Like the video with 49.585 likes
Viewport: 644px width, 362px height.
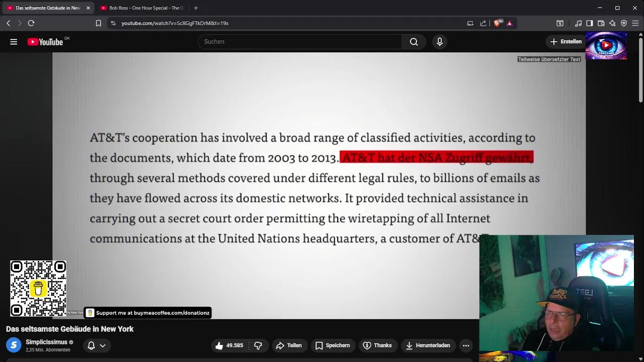pos(229,345)
